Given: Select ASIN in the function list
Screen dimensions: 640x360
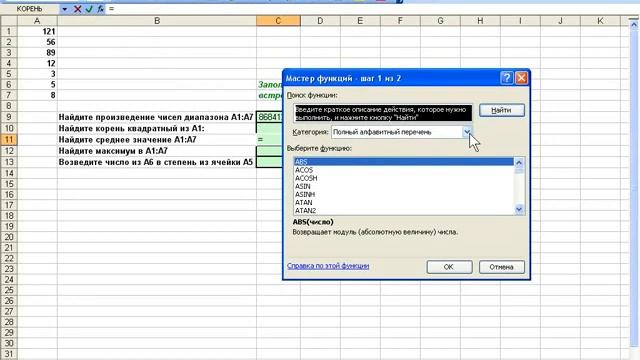Looking at the screenshot, I should click(x=403, y=186).
